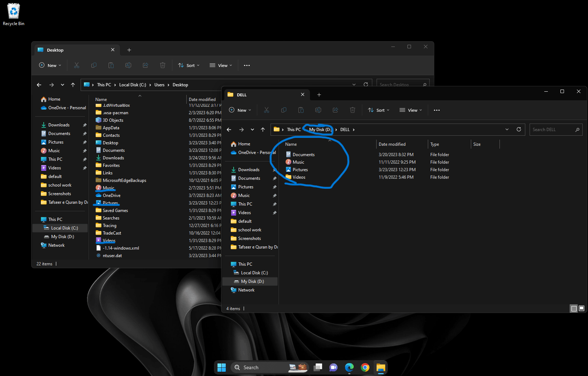Open Task View from the taskbar
588x376 pixels.
point(318,367)
